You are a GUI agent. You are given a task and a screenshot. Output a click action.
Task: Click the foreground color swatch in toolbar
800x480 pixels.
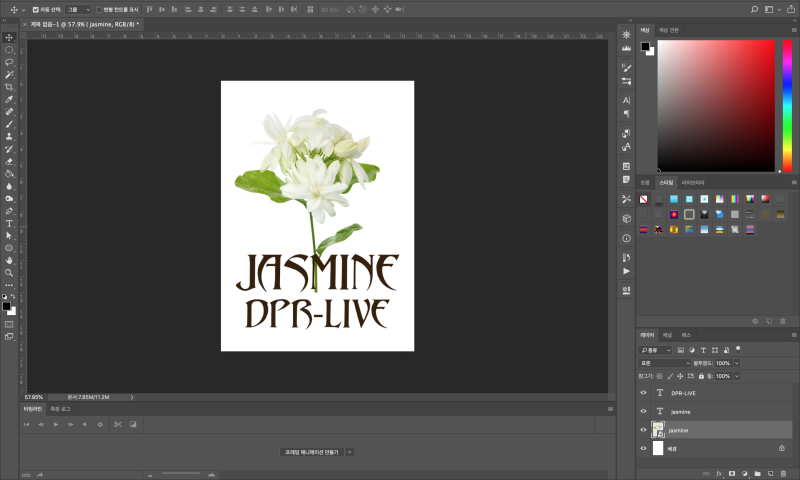pos(6,306)
